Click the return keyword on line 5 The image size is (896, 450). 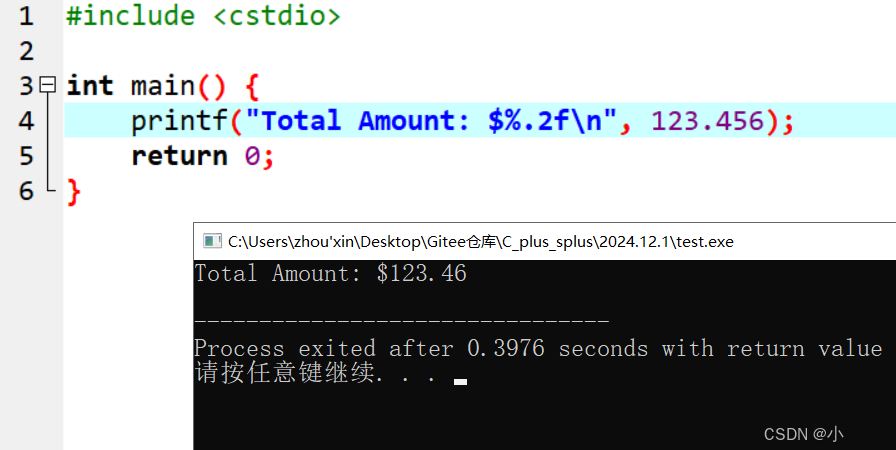pos(179,156)
